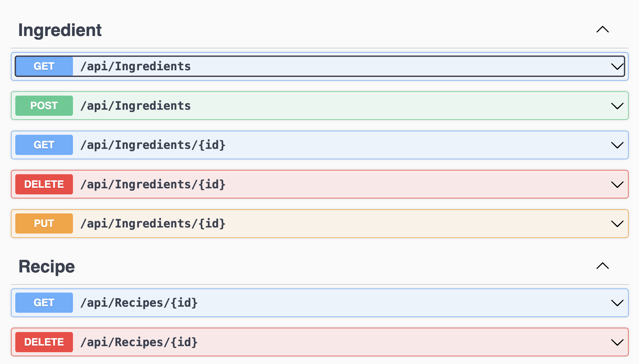Screen dimensions: 639x364
Task: Expand DELETE /api/Recipes/{id} arrow
Action: (x=617, y=342)
